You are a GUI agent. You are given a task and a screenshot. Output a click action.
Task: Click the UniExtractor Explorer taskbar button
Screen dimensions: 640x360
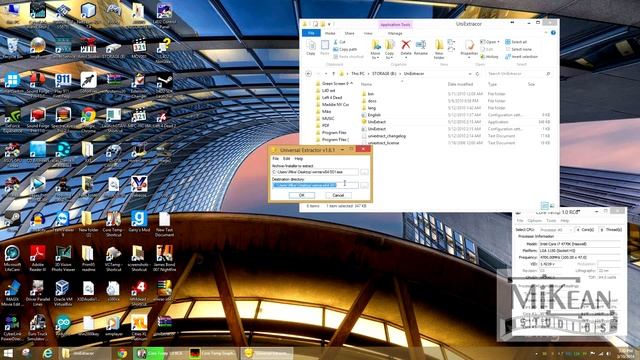85,353
